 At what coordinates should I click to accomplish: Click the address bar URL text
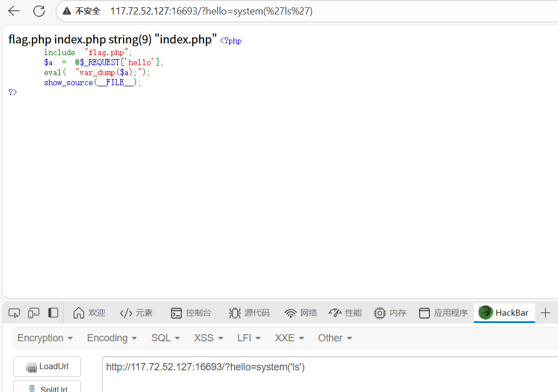coord(211,11)
